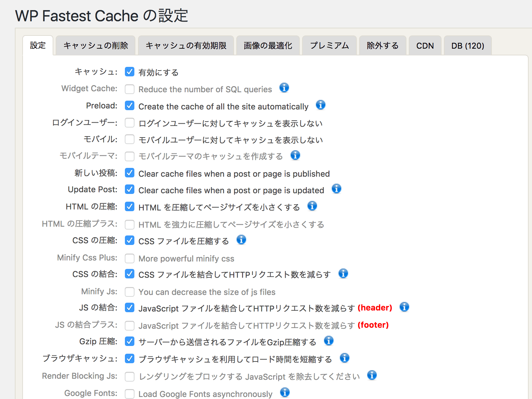Select the CDN tab

[x=425, y=46]
